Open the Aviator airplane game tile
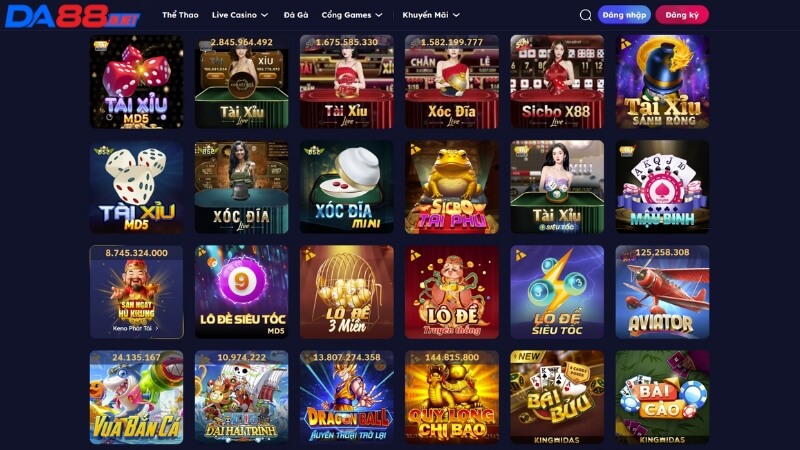The width and height of the screenshot is (800, 450). point(662,292)
